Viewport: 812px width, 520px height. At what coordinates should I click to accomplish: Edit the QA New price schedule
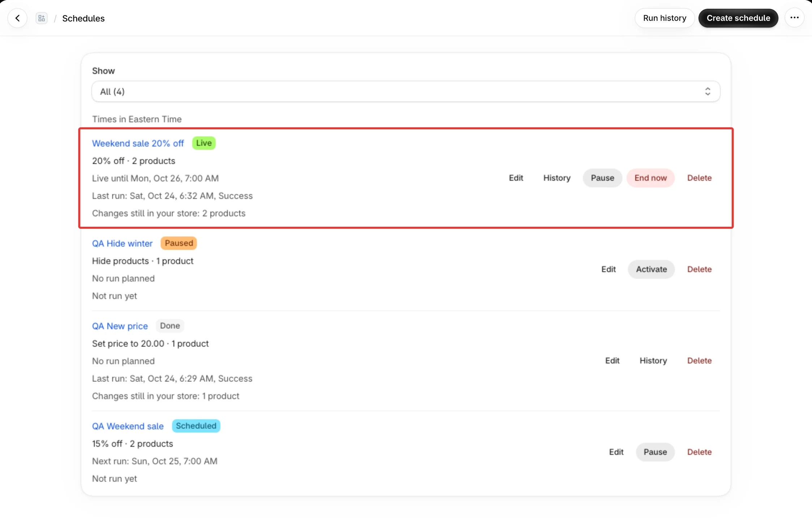coord(612,361)
